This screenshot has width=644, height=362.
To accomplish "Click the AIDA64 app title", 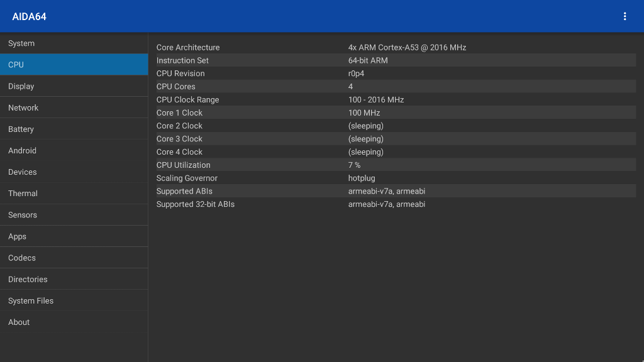I will pyautogui.click(x=29, y=16).
